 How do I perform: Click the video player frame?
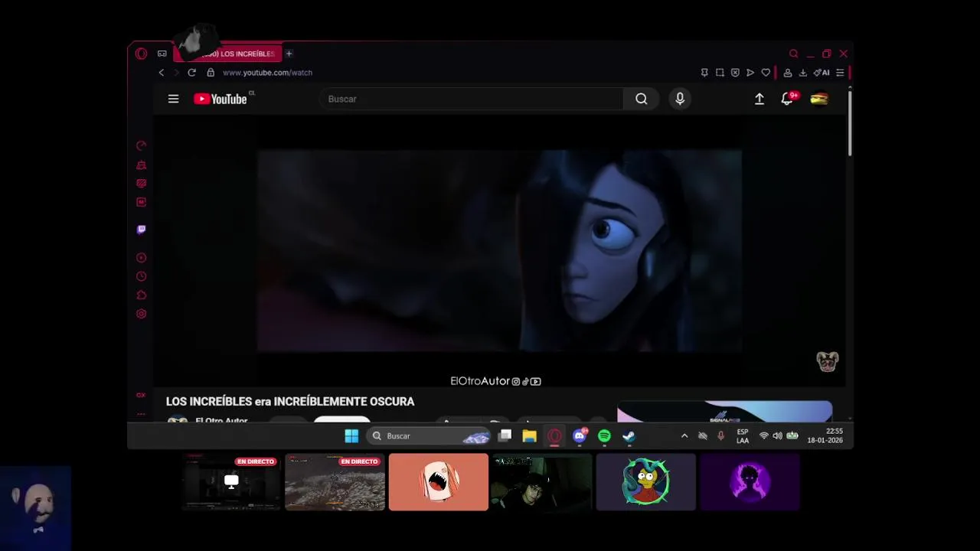coord(499,251)
